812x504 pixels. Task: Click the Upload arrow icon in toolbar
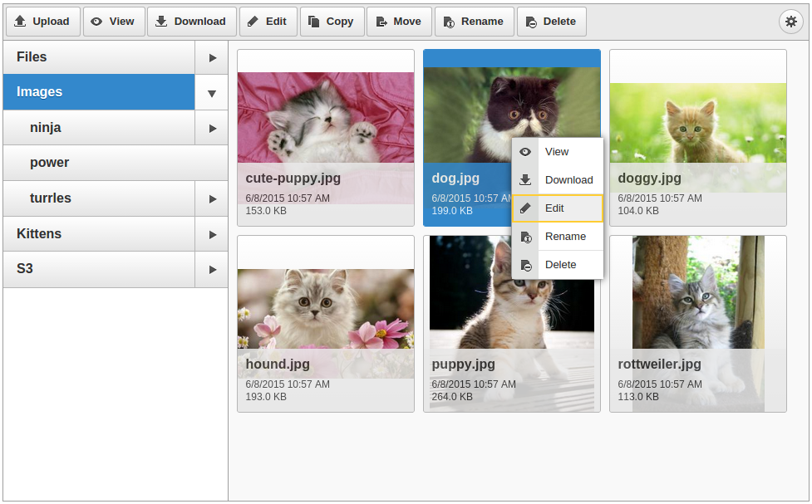(20, 22)
